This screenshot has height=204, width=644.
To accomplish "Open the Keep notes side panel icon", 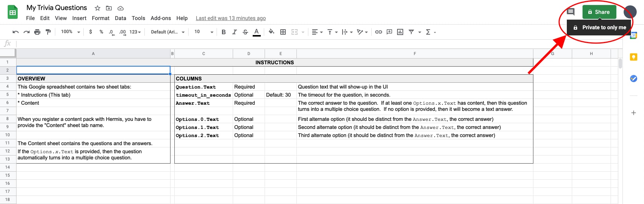I will pos(634,57).
